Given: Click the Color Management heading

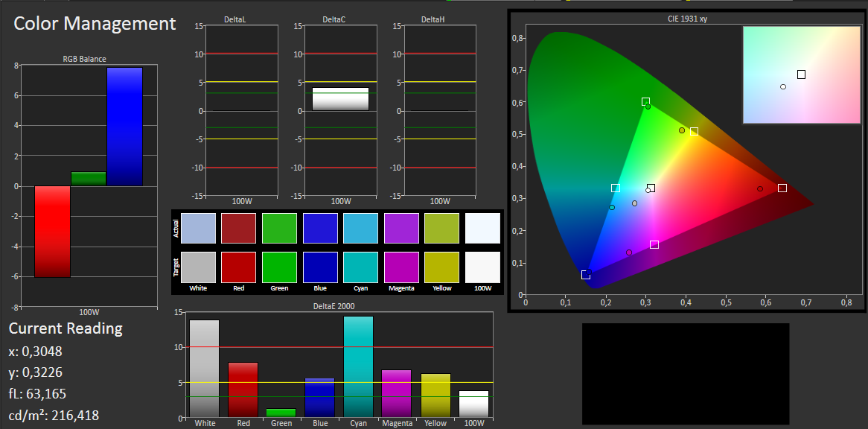Looking at the screenshot, I should tap(95, 23).
